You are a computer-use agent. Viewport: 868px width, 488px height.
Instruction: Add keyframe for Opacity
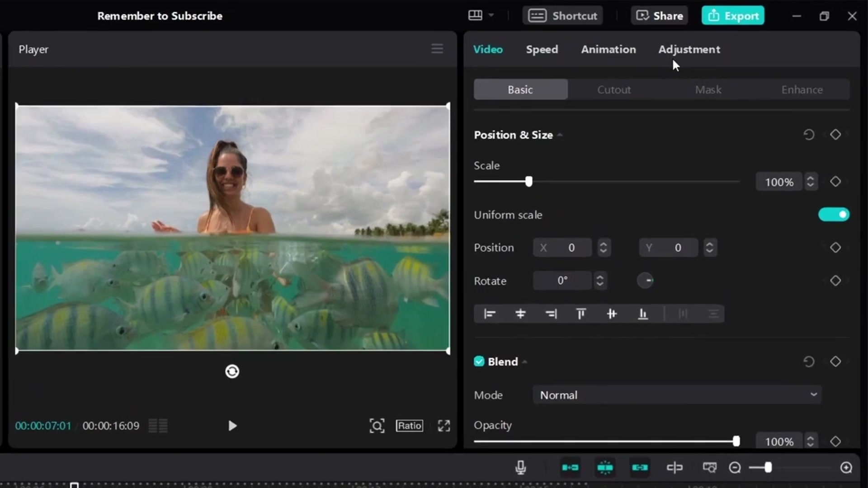(x=835, y=441)
